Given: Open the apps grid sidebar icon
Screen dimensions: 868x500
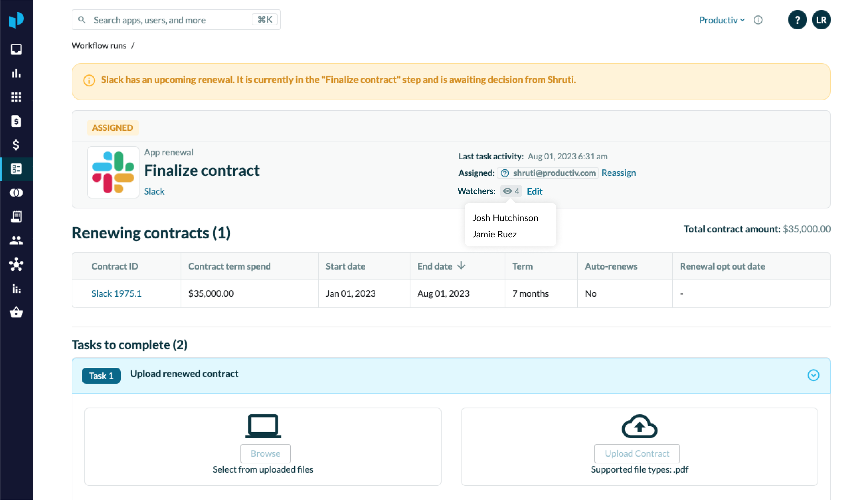Looking at the screenshot, I should [16, 97].
